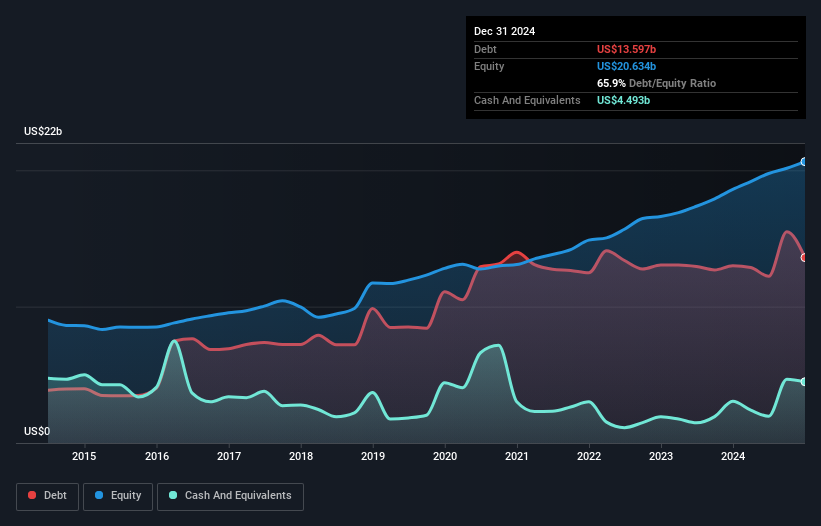The height and width of the screenshot is (526, 821).
Task: Click the 2021 x-axis label
Action: pyautogui.click(x=517, y=456)
